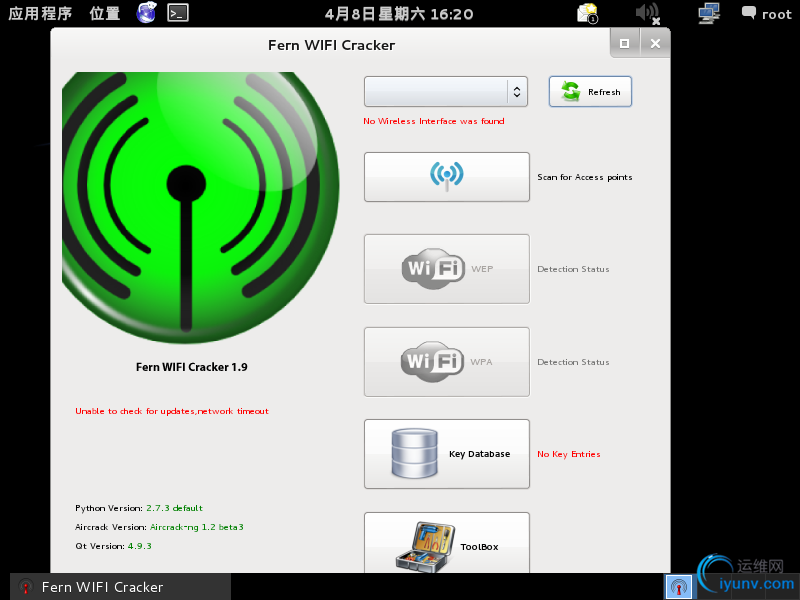800x600 pixels.
Task: Open the wireless interface dropdown
Action: pos(445,92)
